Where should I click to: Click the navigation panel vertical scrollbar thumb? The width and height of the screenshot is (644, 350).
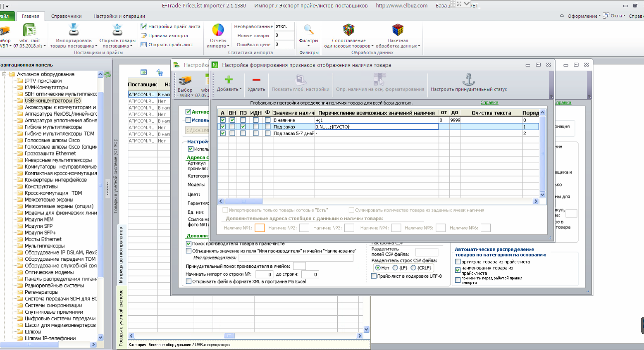click(100, 185)
